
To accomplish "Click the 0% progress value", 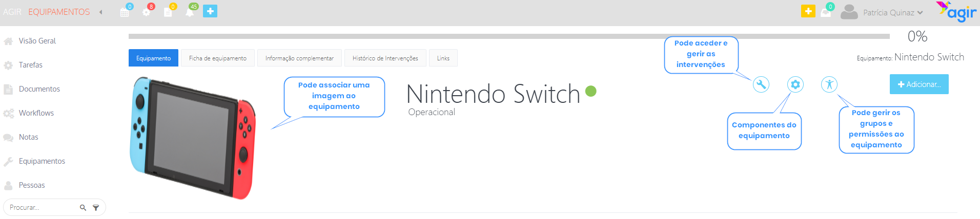I will pos(917,36).
